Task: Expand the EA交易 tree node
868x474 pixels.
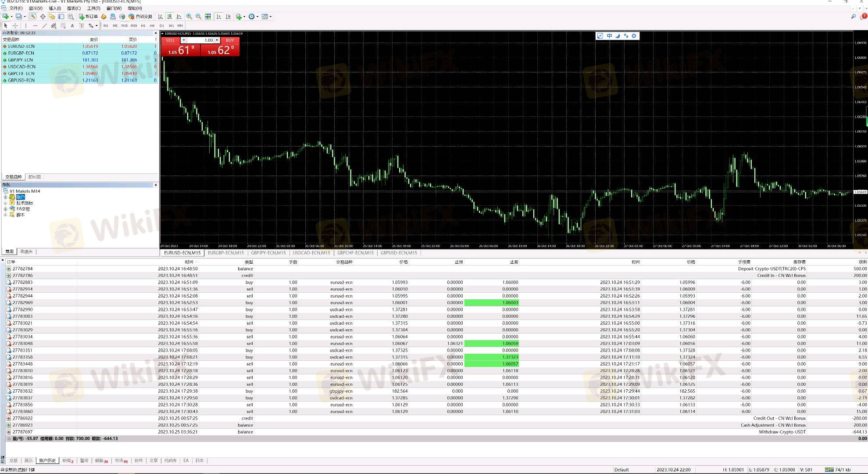Action: 5,209
